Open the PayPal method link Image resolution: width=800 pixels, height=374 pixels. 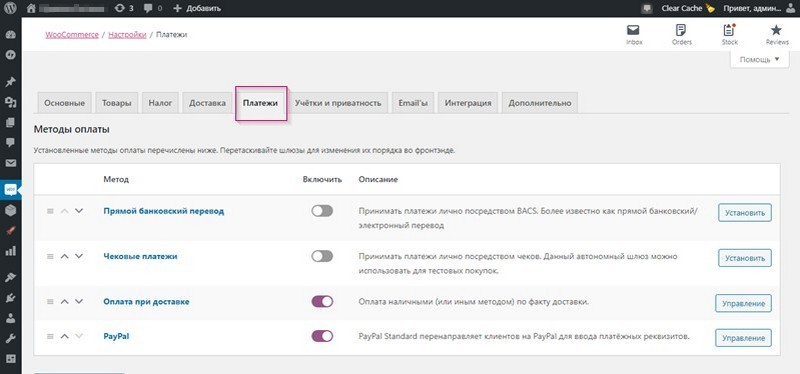[116, 336]
